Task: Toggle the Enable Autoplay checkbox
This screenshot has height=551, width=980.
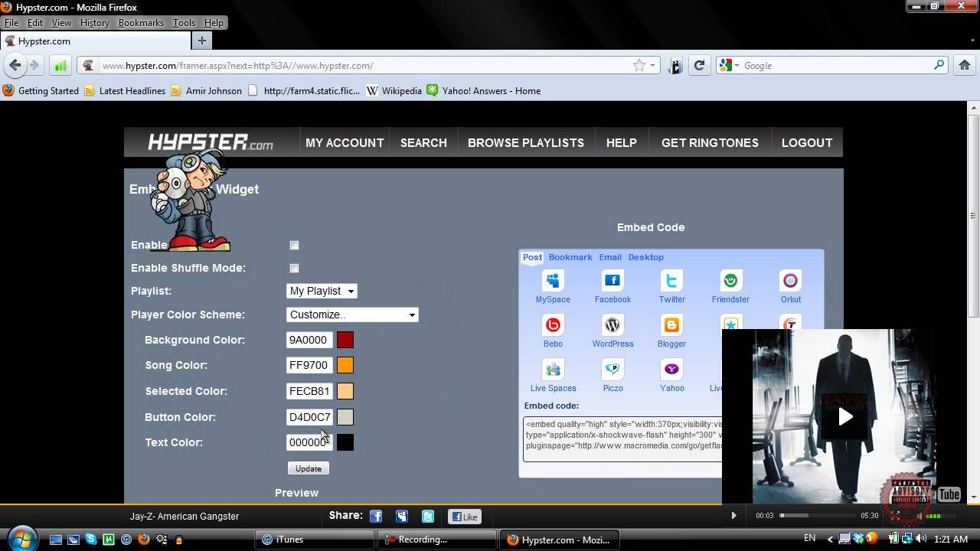Action: (x=294, y=245)
